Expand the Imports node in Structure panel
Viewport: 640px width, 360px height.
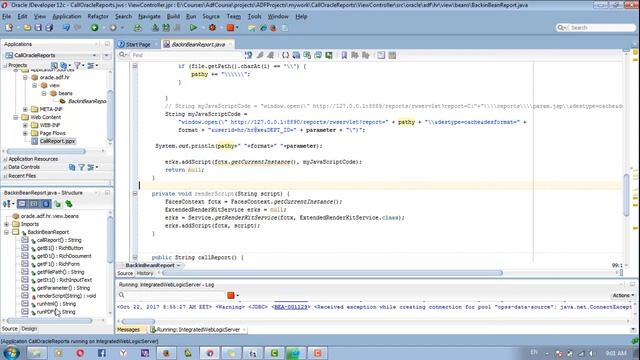[x=7, y=224]
